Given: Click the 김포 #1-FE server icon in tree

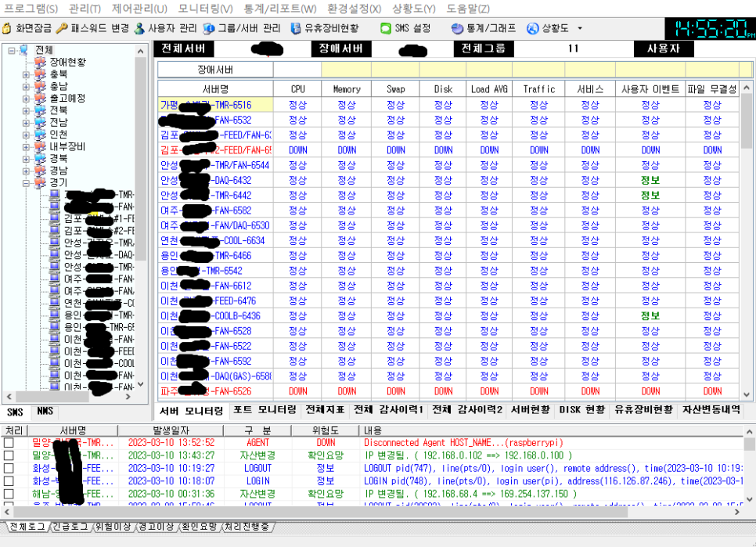Looking at the screenshot, I should coord(55,218).
